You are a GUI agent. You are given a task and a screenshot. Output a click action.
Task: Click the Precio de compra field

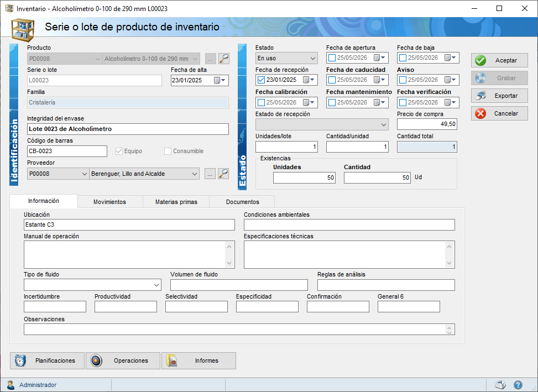coord(427,124)
